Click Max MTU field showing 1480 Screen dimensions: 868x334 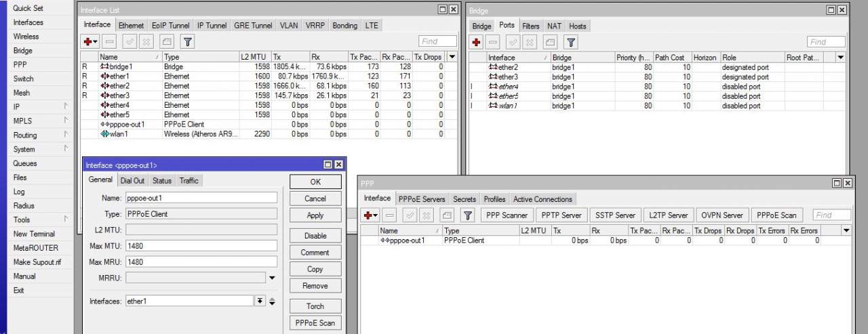tap(201, 245)
